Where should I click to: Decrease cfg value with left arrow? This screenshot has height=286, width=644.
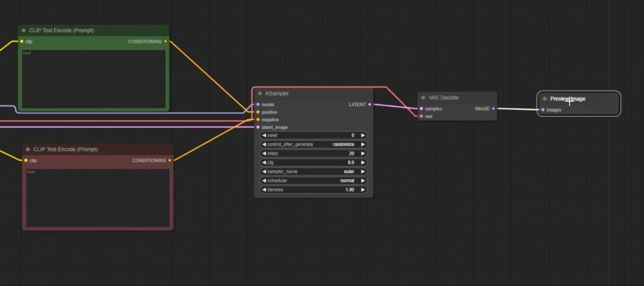coord(264,162)
